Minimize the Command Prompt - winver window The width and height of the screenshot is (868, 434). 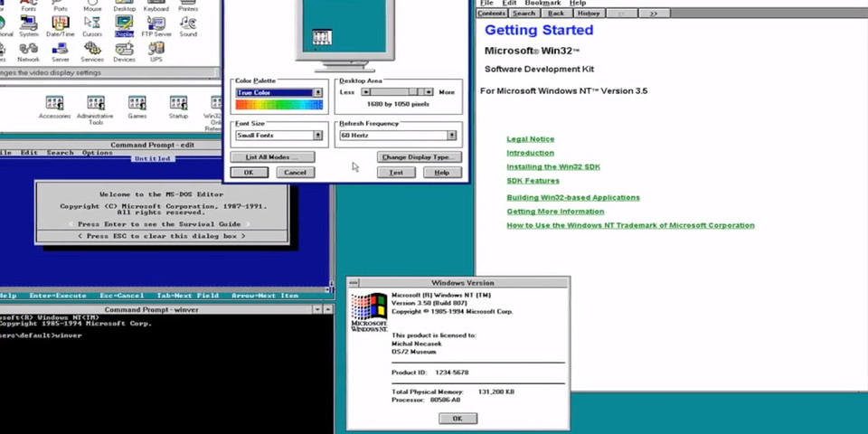pos(317,310)
